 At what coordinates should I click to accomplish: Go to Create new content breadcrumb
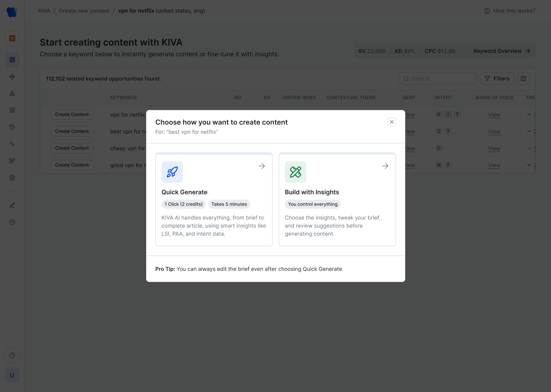[84, 11]
